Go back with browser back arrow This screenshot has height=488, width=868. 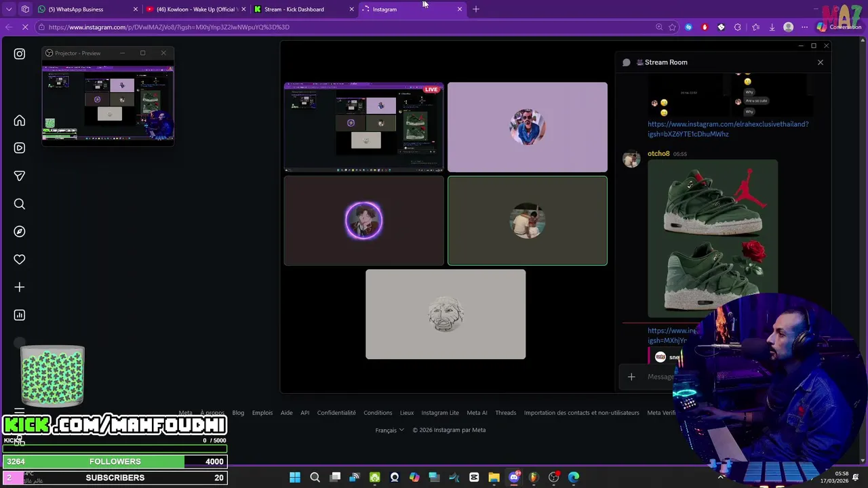(9, 27)
